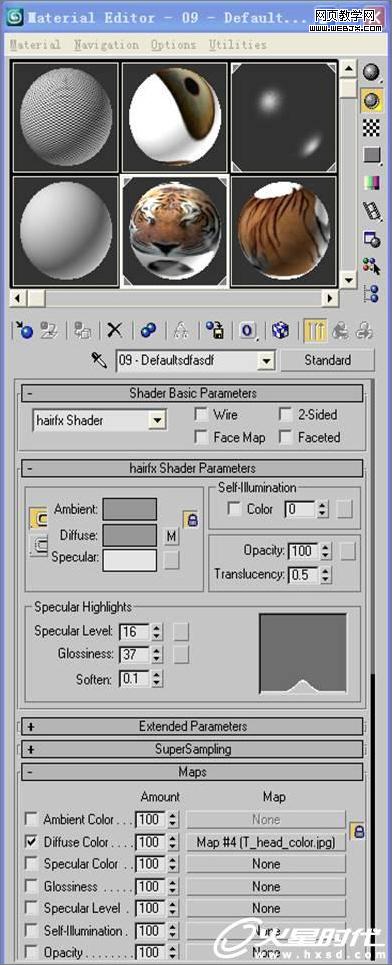This screenshot has height=965, width=392.
Task: Click the Diffuse color swatch
Action: tap(130, 535)
